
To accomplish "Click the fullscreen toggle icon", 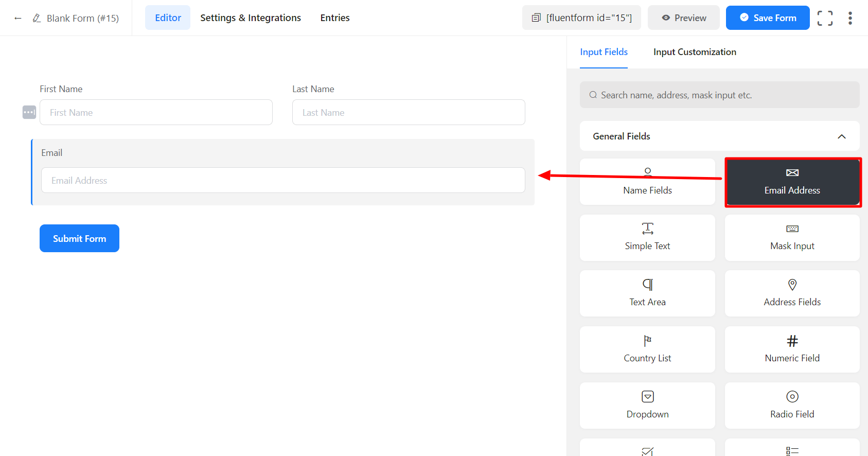I will coord(825,18).
